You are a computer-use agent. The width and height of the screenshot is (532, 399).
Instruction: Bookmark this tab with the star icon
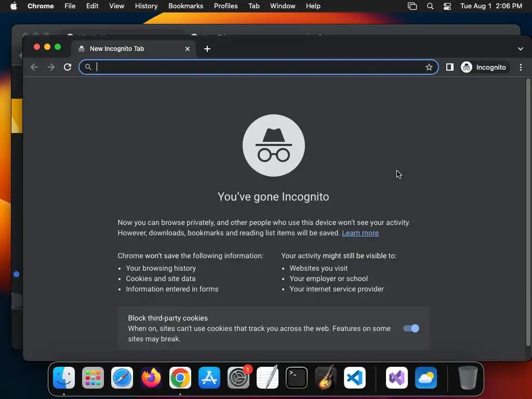[429, 67]
